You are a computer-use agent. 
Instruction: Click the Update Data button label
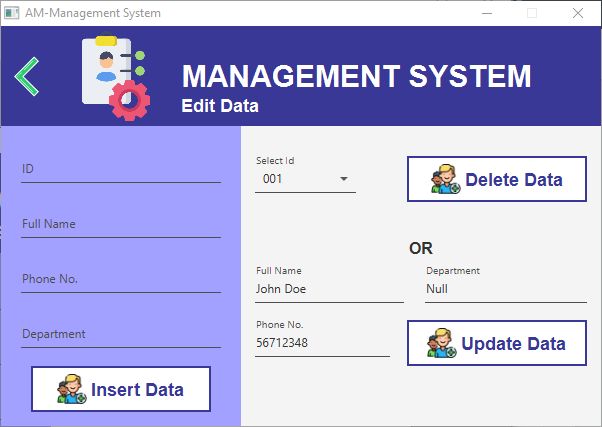pyautogui.click(x=513, y=344)
